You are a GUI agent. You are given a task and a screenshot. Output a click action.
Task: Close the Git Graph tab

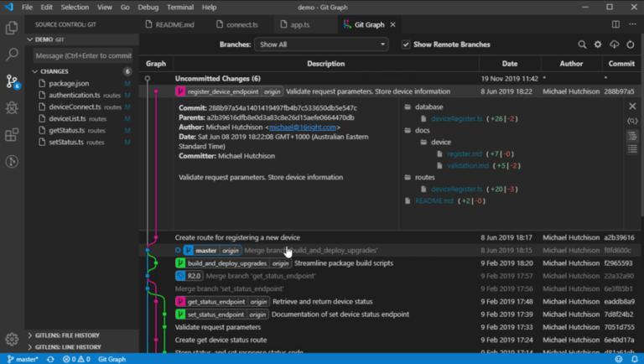click(x=393, y=24)
